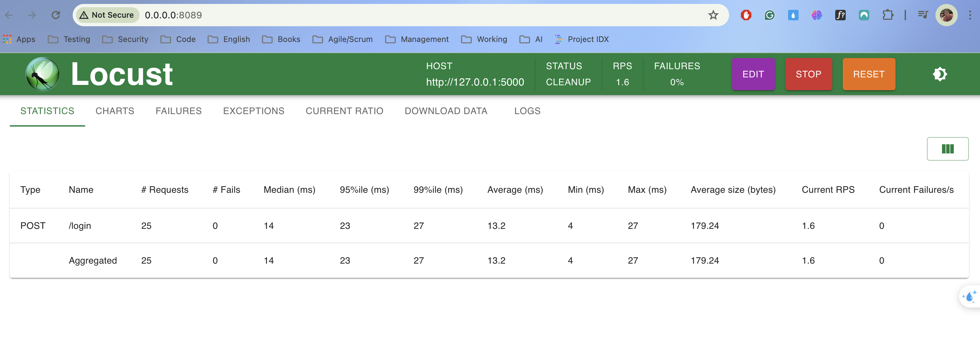The width and height of the screenshot is (980, 360).
Task: Click the floating water drop sparkle icon
Action: 969,296
